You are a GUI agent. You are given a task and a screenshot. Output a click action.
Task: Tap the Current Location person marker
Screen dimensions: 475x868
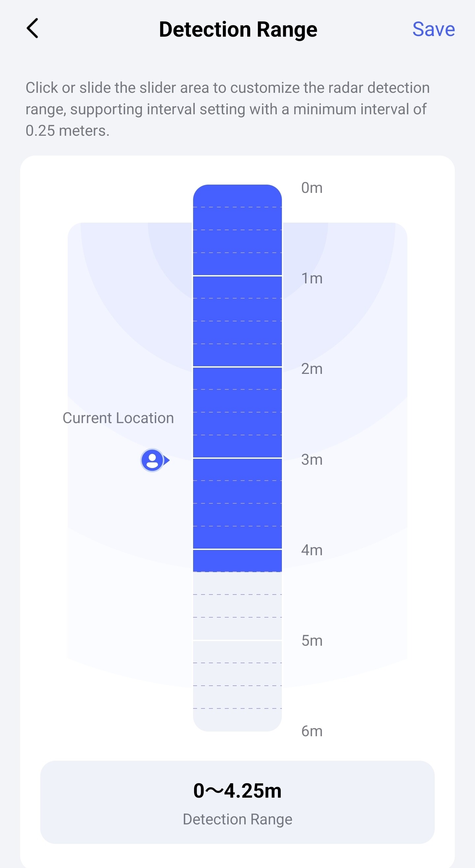[x=153, y=460]
